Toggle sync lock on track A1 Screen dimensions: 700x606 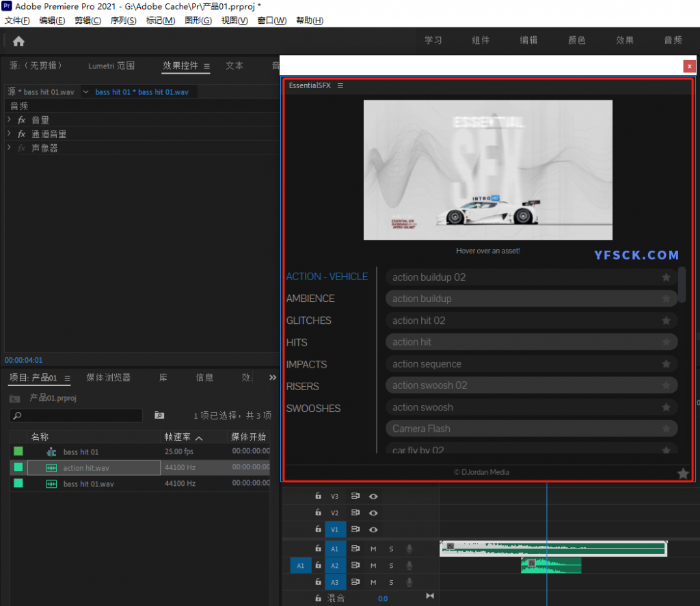point(355,549)
